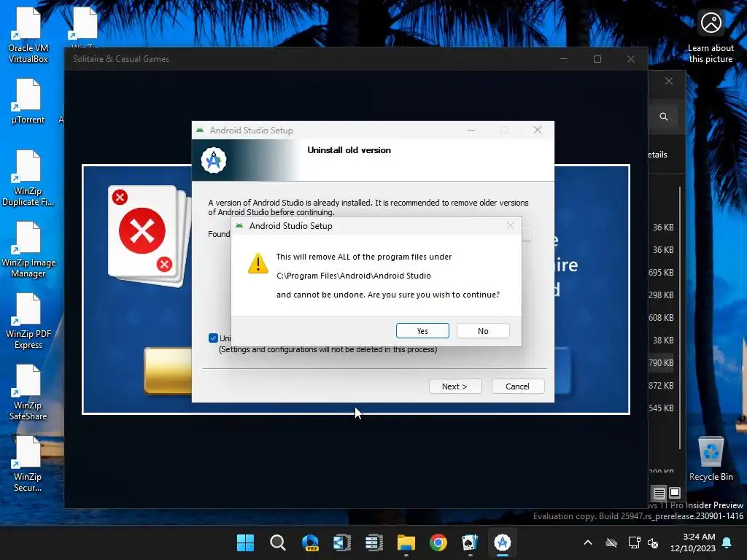
Task: Switch to list view in background panel
Action: click(659, 494)
